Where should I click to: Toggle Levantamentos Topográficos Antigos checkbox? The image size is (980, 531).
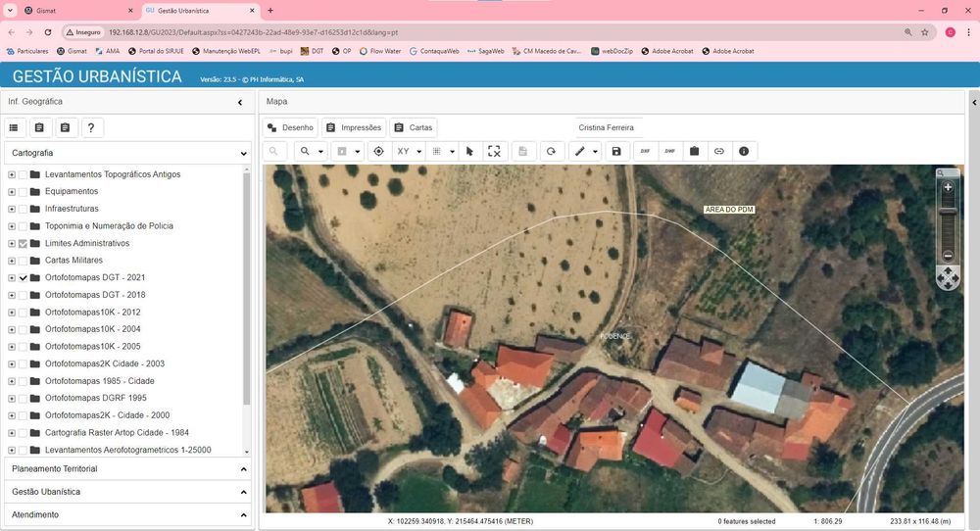point(24,175)
